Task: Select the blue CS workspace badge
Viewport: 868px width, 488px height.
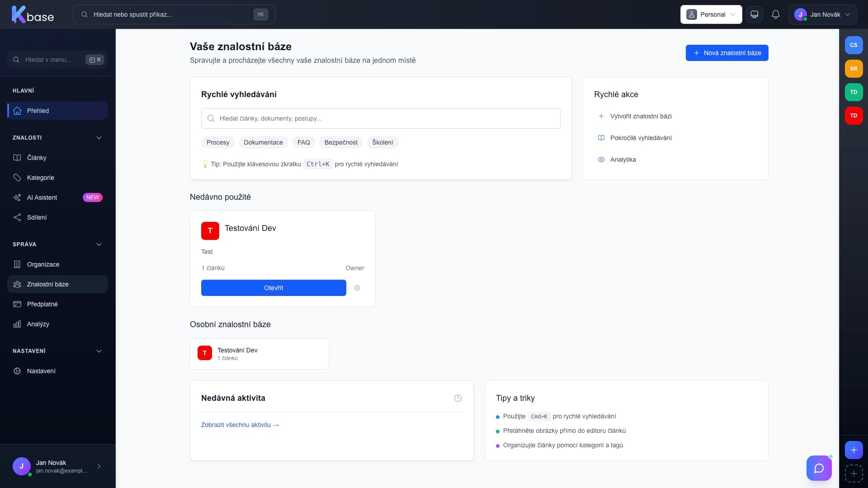Action: coord(854,45)
